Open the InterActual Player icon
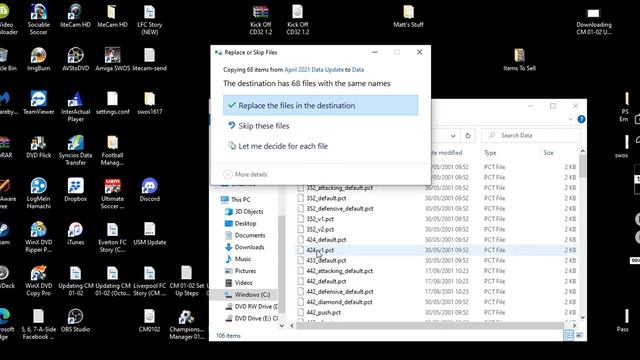 point(76,107)
